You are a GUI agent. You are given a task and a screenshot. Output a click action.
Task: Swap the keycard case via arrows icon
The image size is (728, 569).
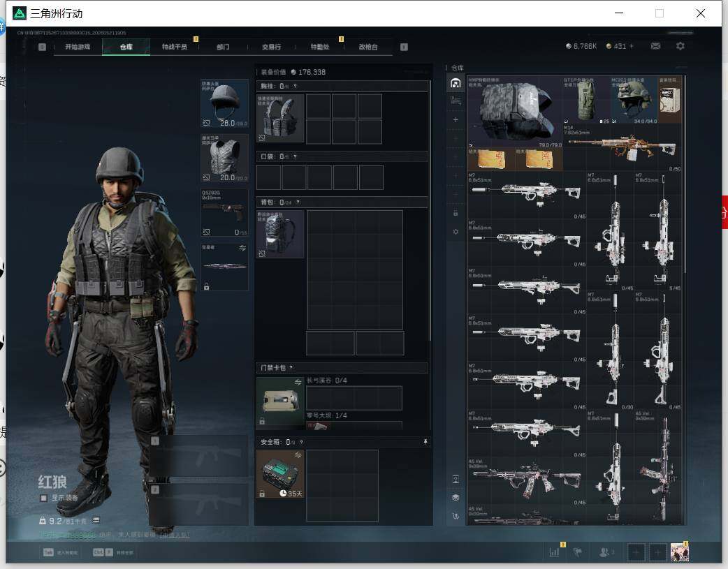click(298, 382)
